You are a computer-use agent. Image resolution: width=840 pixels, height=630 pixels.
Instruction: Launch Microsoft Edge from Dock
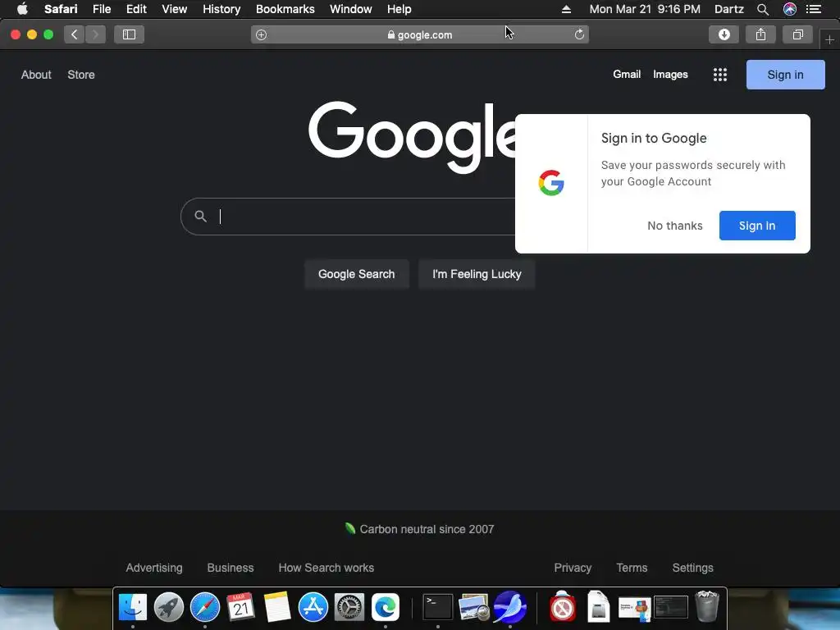pos(386,607)
